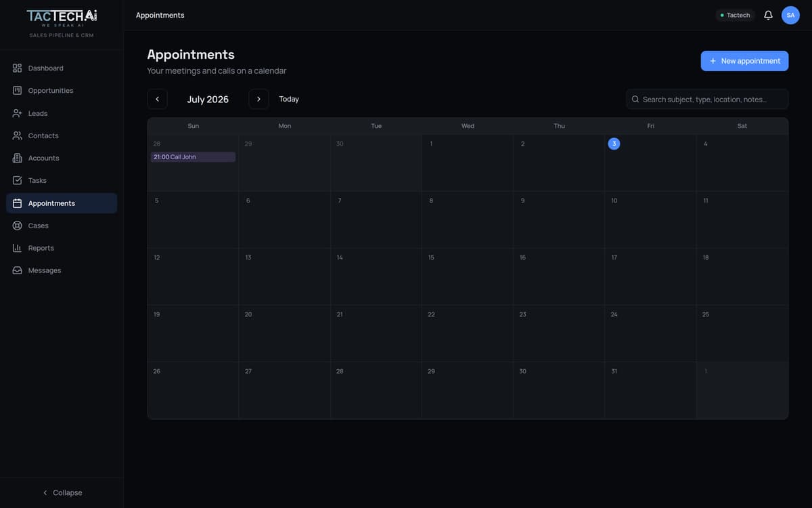The height and width of the screenshot is (508, 812).
Task: Click the Appointments breadcrumb in top bar
Action: [x=160, y=15]
